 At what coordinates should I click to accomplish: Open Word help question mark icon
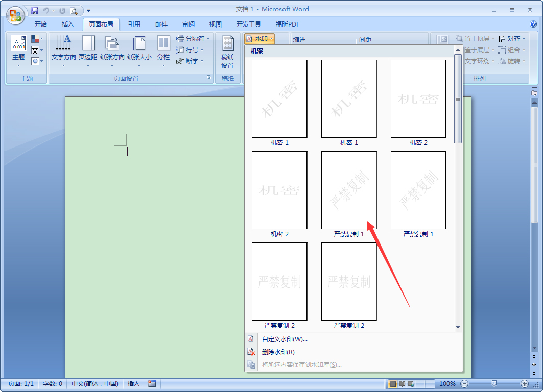click(x=533, y=24)
